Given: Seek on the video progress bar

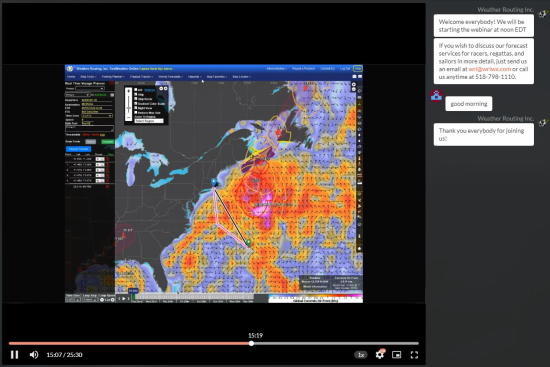Looking at the screenshot, I should [214, 343].
